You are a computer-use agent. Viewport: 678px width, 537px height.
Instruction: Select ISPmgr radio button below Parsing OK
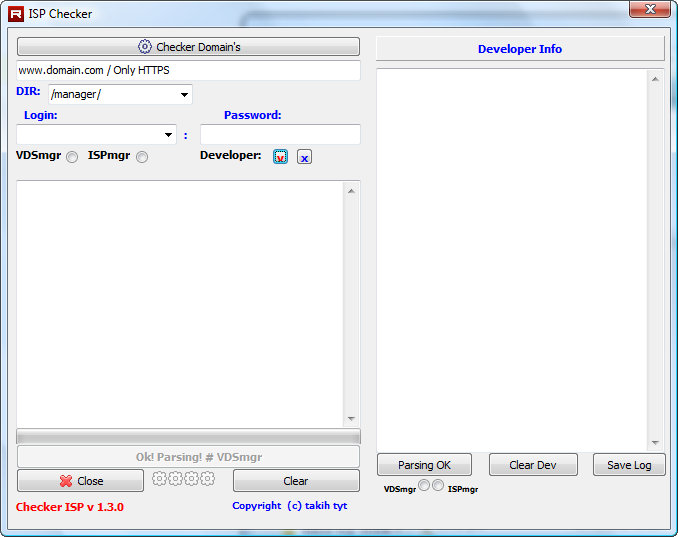click(438, 485)
